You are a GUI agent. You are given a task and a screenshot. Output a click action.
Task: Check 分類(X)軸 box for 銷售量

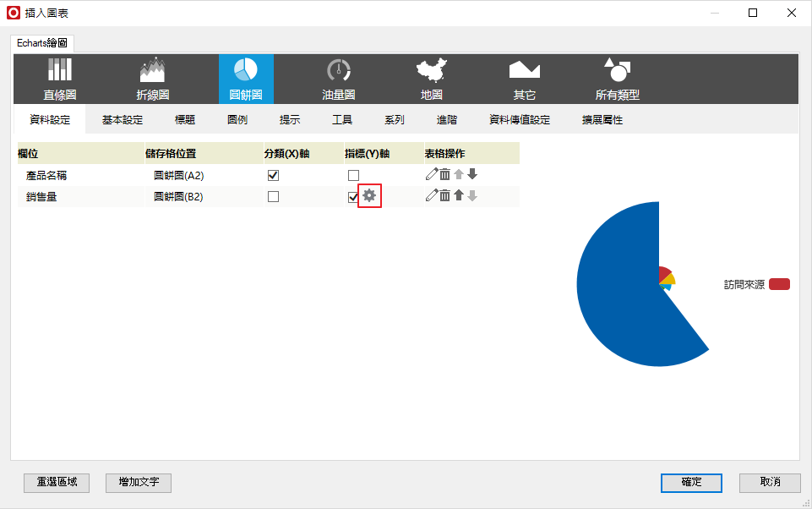pyautogui.click(x=273, y=196)
